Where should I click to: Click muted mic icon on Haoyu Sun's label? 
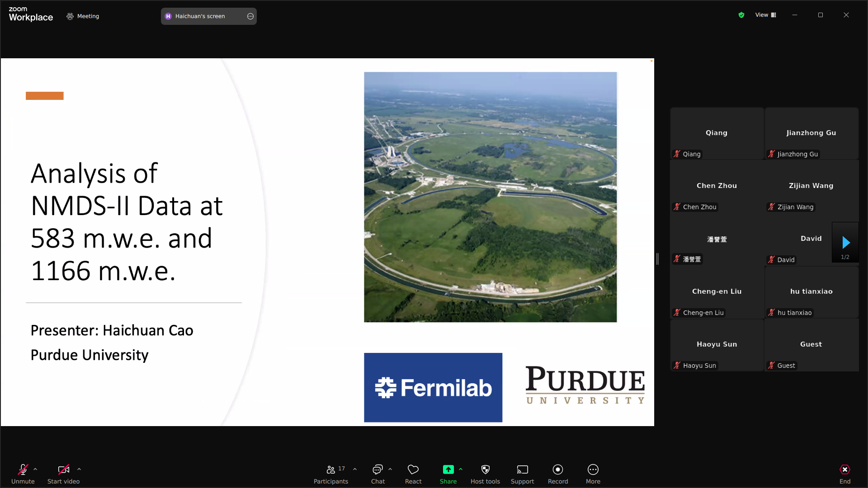point(677,366)
